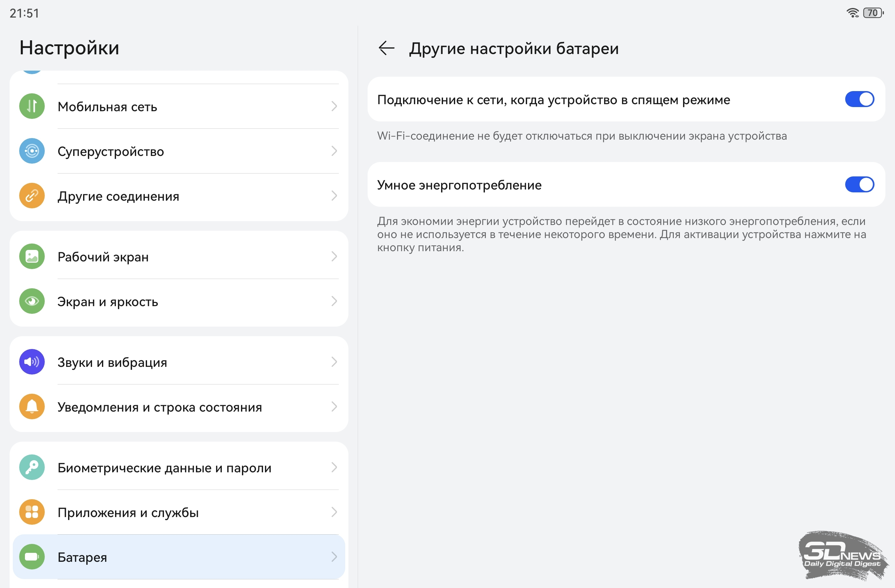The image size is (895, 588).
Task: Turn off Умное энергопотребление switch
Action: click(x=859, y=185)
